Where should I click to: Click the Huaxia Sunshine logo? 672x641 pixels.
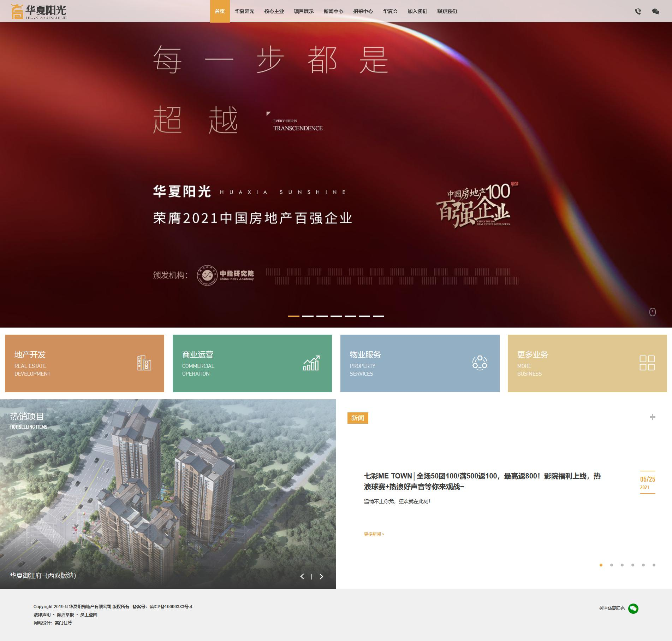point(39,11)
